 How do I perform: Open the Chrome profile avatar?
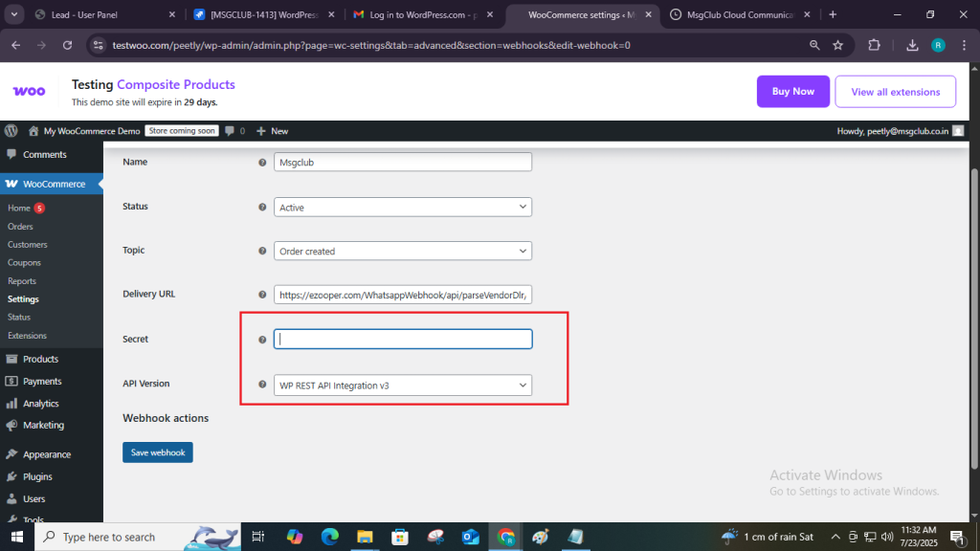click(938, 45)
